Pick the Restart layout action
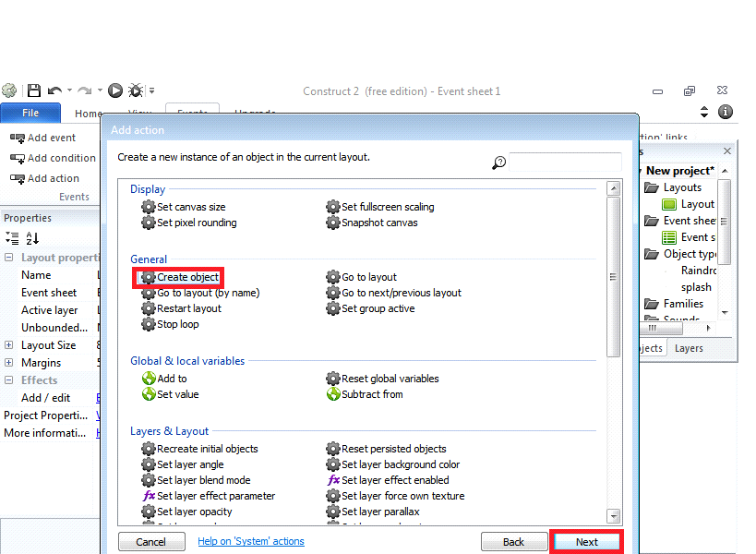The height and width of the screenshot is (554, 756). click(181, 308)
